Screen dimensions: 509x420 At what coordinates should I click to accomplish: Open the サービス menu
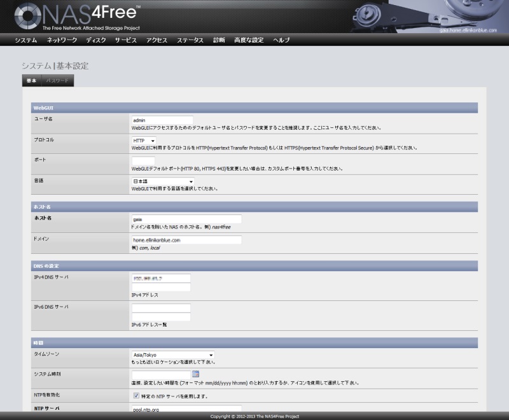(x=125, y=40)
